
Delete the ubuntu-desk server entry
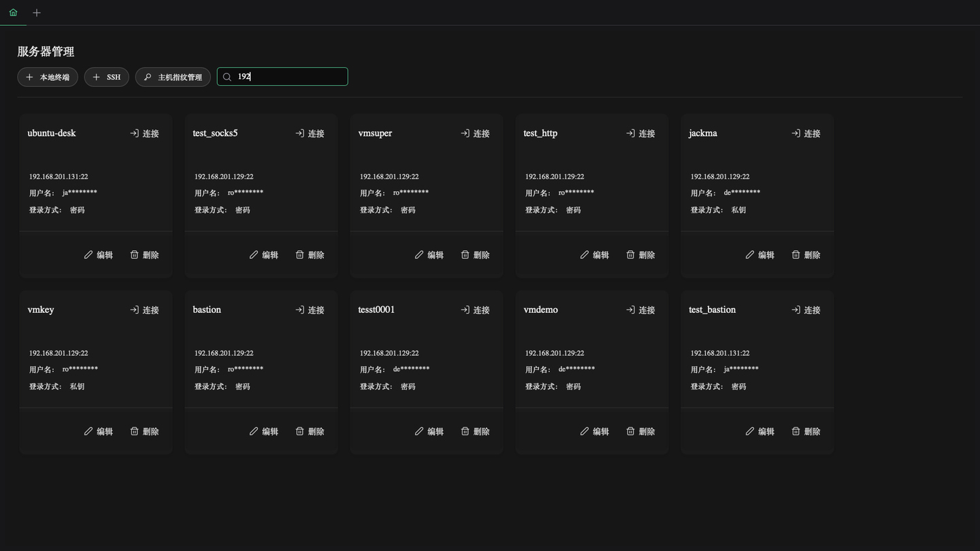[144, 255]
